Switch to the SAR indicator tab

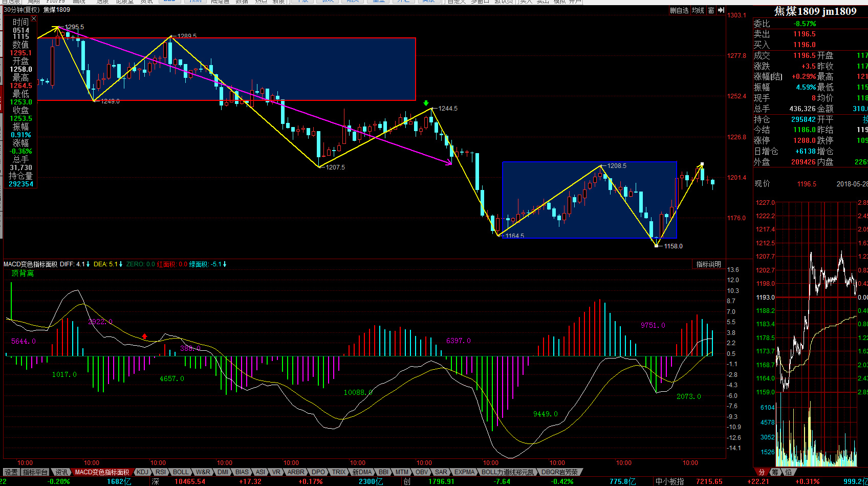(441, 472)
